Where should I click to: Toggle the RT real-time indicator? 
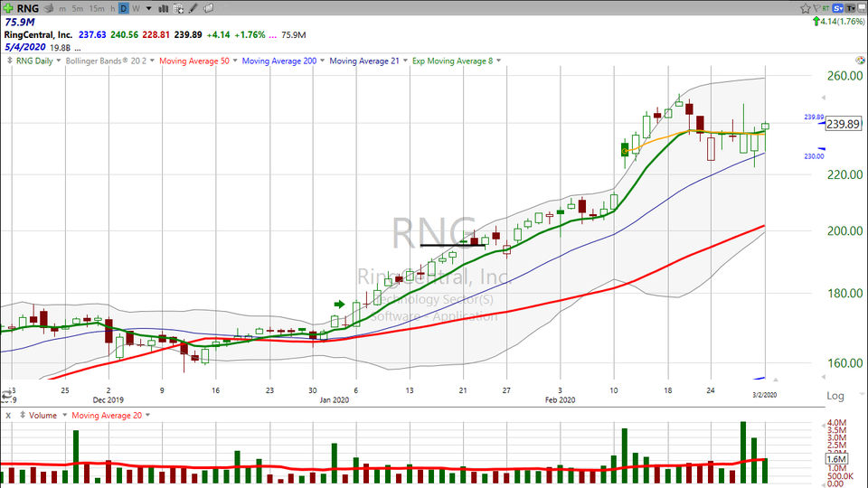click(x=826, y=8)
